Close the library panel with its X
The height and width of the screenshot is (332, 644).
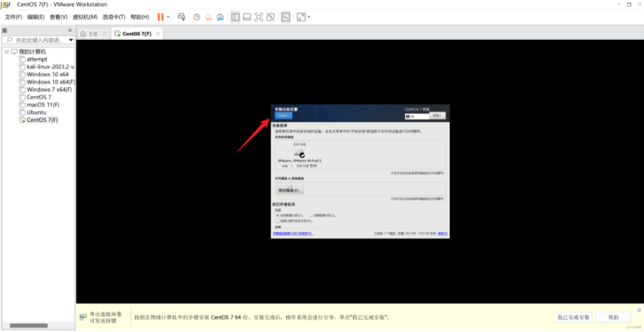tap(70, 30)
